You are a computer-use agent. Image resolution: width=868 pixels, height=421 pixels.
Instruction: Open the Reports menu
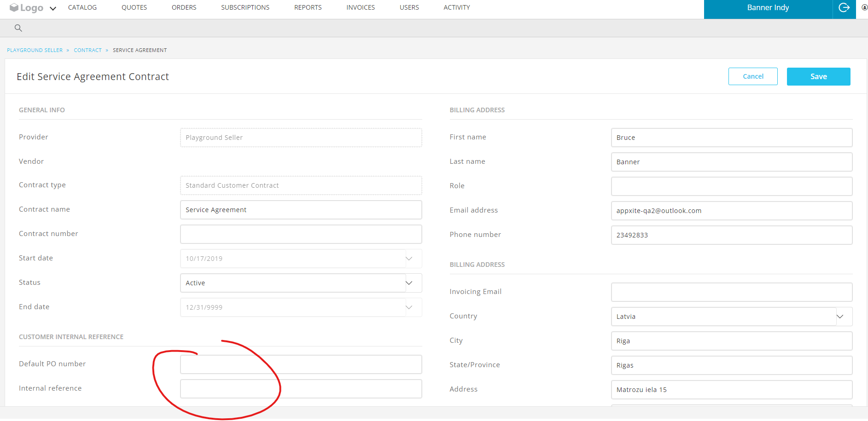[x=308, y=7]
